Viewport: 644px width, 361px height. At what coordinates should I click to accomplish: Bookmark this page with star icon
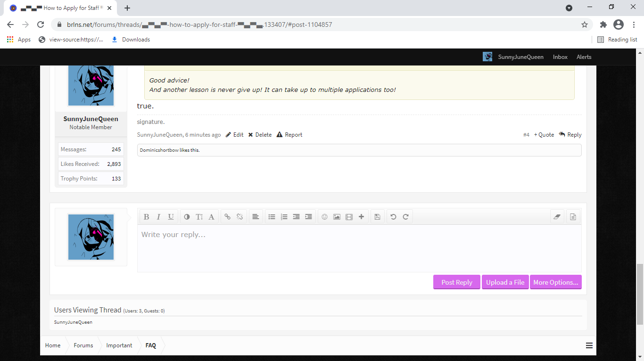[x=585, y=25]
